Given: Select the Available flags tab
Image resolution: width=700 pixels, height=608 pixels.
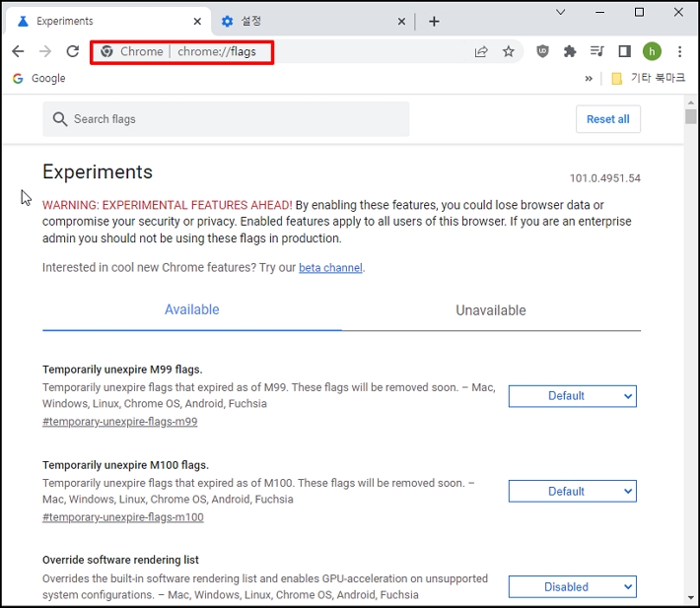Looking at the screenshot, I should pos(192,309).
